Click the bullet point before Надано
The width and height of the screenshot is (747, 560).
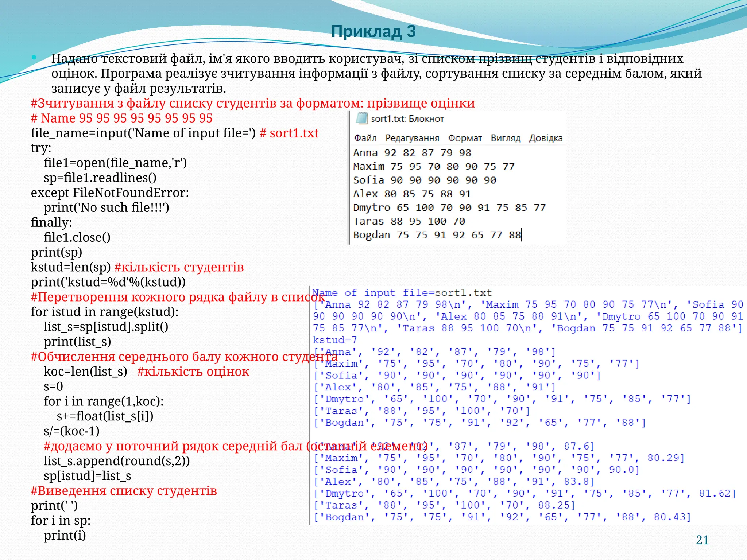34,57
